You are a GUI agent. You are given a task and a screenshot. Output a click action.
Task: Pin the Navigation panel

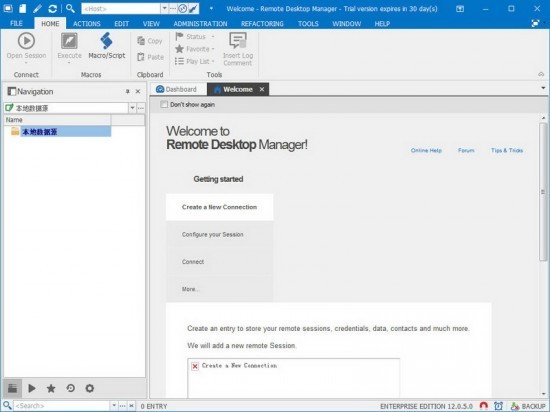tap(128, 91)
